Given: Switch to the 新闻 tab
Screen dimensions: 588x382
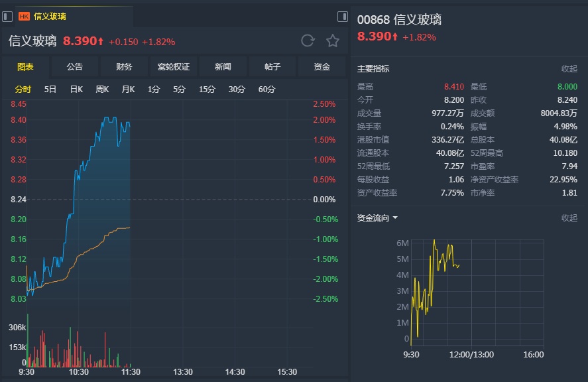Looking at the screenshot, I should (x=223, y=67).
